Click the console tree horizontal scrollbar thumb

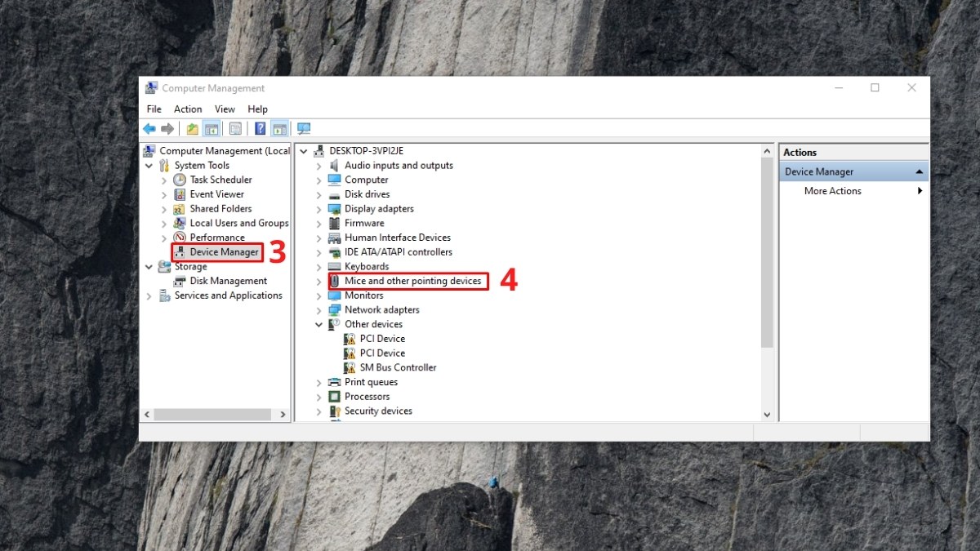coord(212,415)
